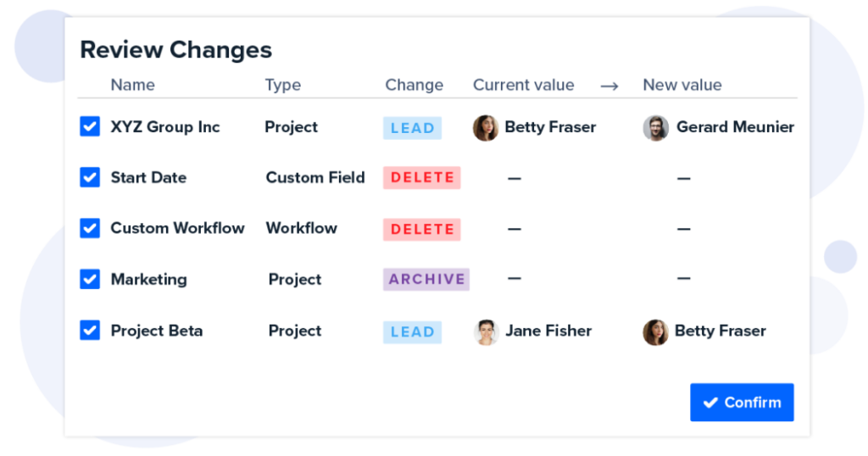The width and height of the screenshot is (868, 456).
Task: Uncheck the Project Beta checkbox
Action: (x=90, y=331)
